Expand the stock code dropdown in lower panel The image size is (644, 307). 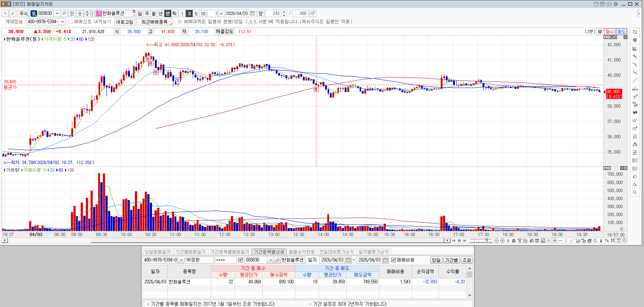pyautogui.click(x=271, y=260)
